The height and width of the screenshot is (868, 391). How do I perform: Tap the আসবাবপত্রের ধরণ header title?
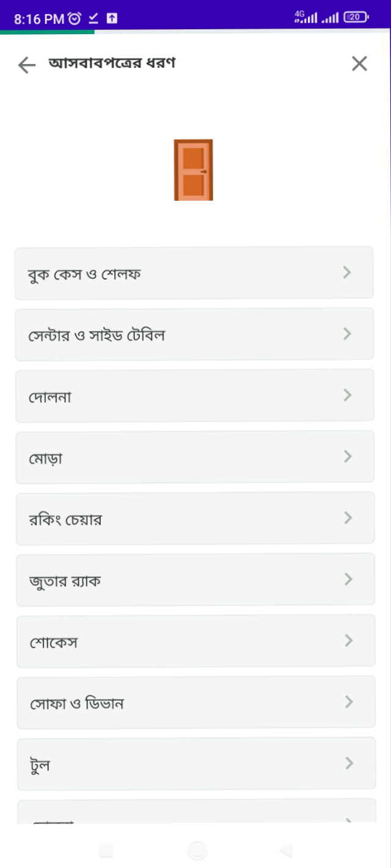pos(113,63)
